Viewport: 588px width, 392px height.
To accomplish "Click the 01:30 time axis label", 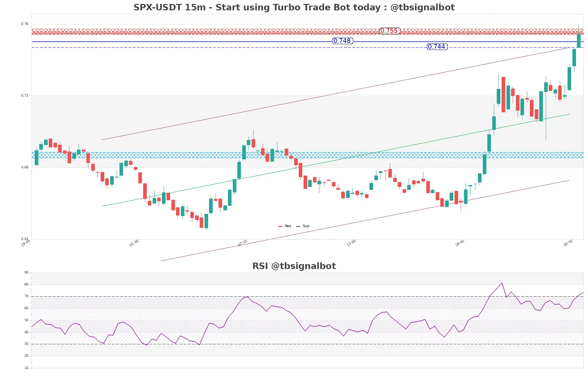I will pos(134,243).
